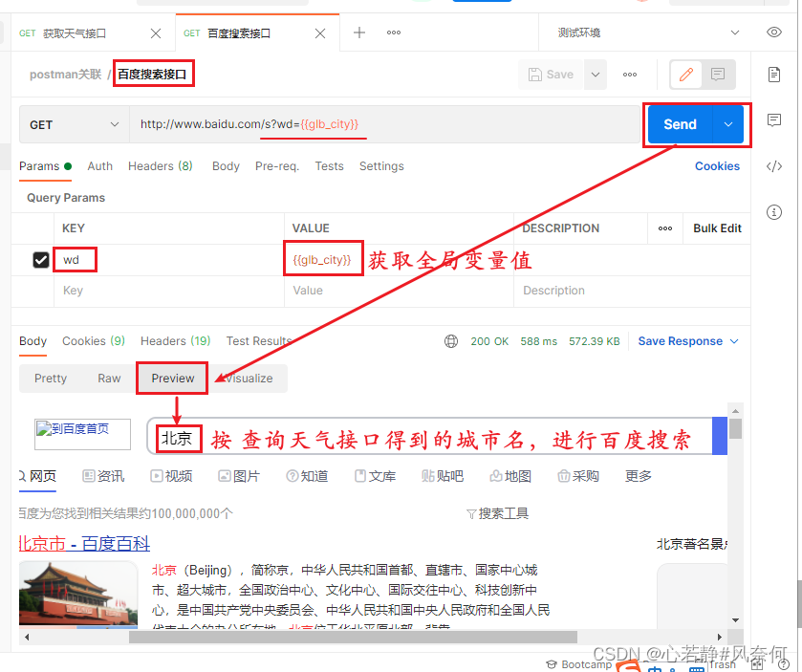The image size is (802, 672).
Task: Open the code snippet icon in sidebar
Action: click(774, 166)
